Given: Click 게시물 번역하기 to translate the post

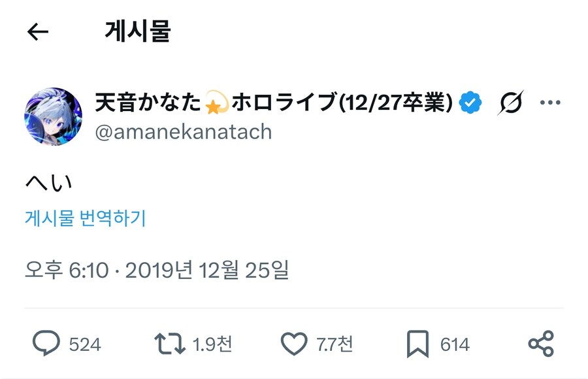Looking at the screenshot, I should click(x=86, y=217).
